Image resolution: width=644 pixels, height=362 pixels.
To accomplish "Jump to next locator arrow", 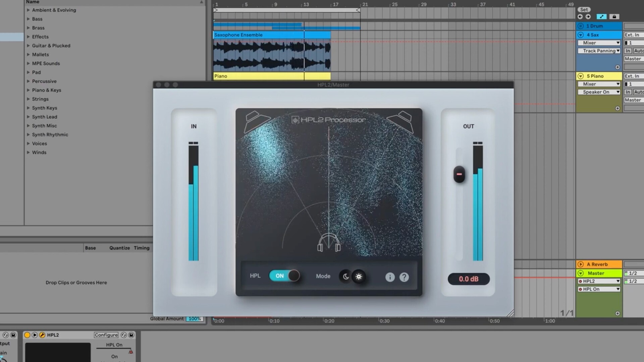I will pyautogui.click(x=588, y=16).
